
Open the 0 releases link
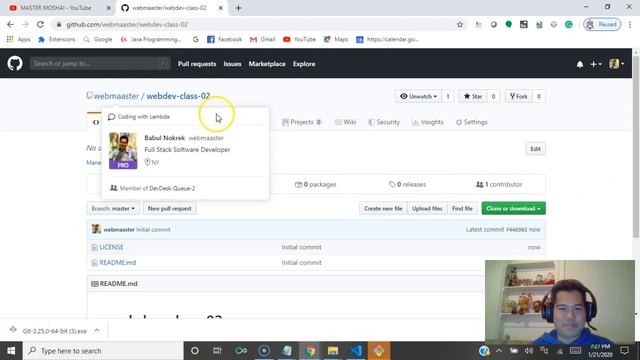pyautogui.click(x=407, y=184)
